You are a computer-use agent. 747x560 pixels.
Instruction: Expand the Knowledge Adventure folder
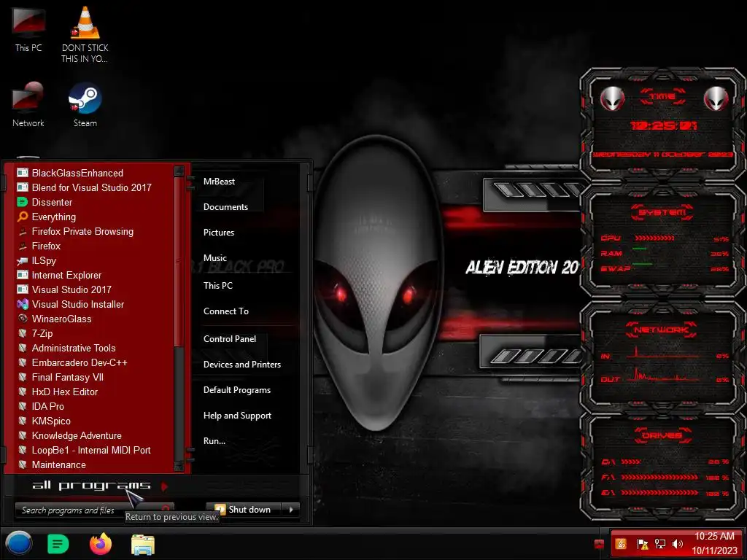click(x=76, y=436)
